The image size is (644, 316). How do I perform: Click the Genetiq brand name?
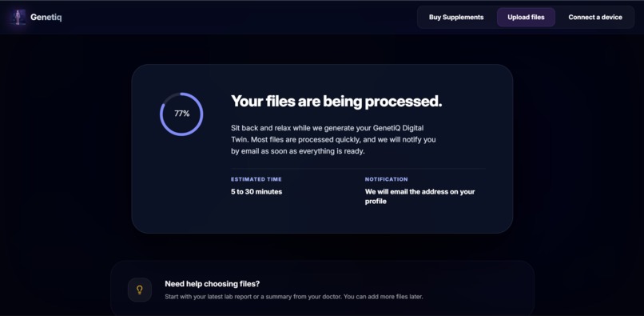(46, 18)
